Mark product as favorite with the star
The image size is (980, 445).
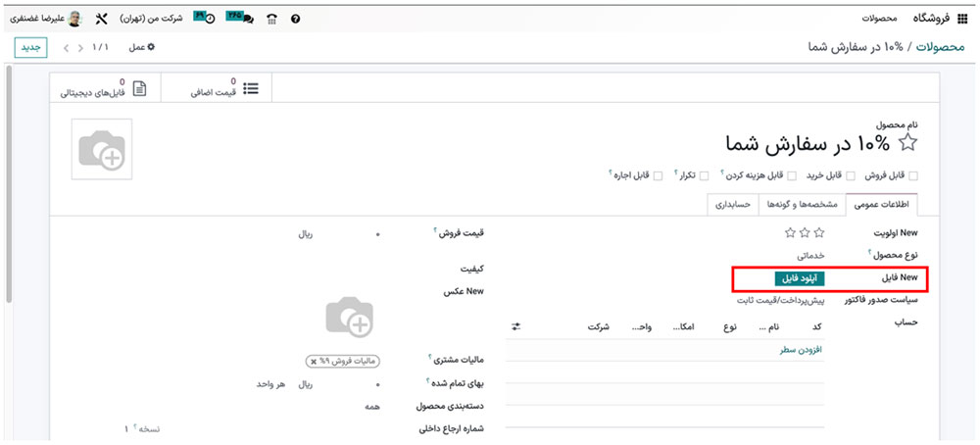[908, 144]
